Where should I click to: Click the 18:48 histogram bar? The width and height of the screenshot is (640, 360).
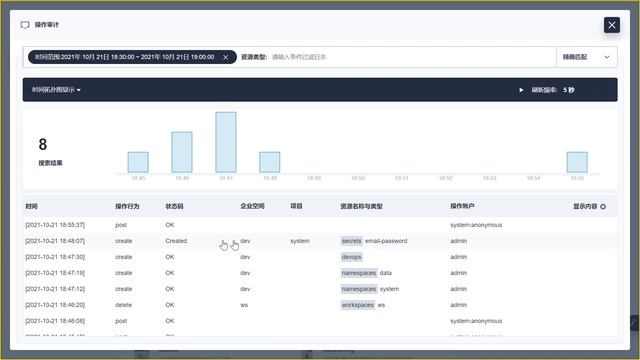point(270,162)
